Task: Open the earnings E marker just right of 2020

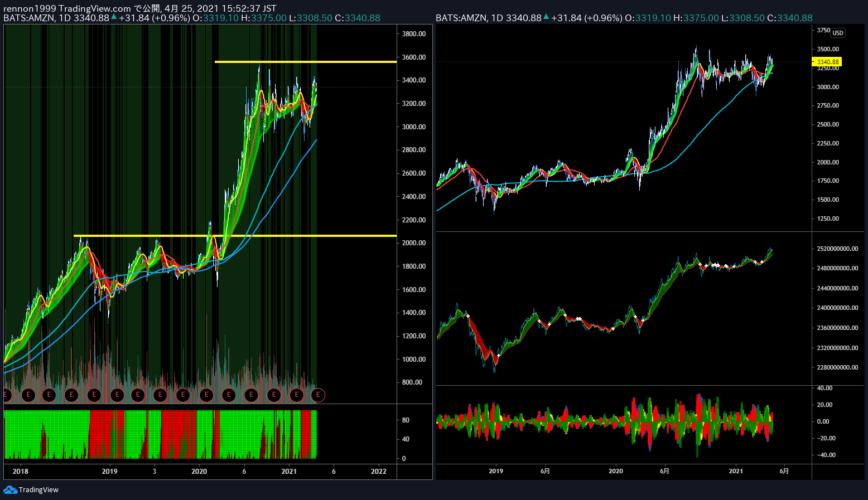Action: (x=206, y=395)
